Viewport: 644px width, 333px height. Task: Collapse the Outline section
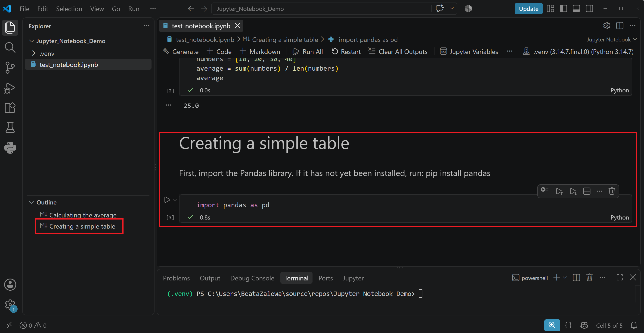click(x=31, y=202)
